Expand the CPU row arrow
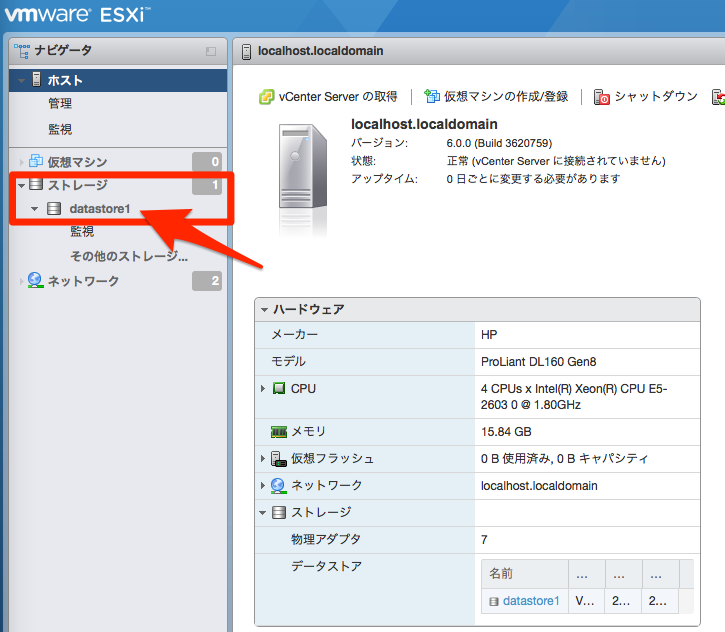This screenshot has height=632, width=725. (x=263, y=388)
